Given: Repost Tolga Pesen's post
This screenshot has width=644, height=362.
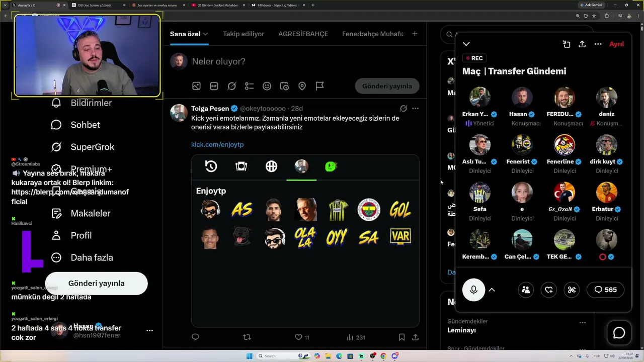Looking at the screenshot, I should (247, 337).
